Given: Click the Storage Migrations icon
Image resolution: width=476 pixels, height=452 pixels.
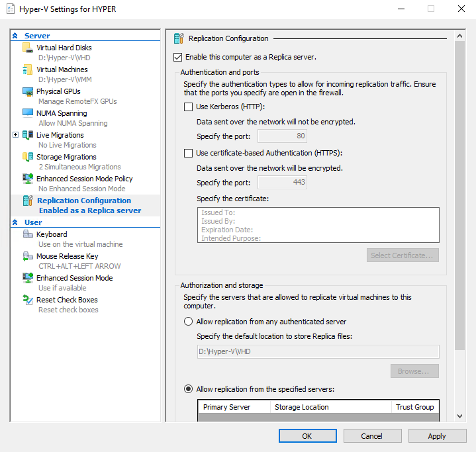Looking at the screenshot, I should pyautogui.click(x=28, y=157).
